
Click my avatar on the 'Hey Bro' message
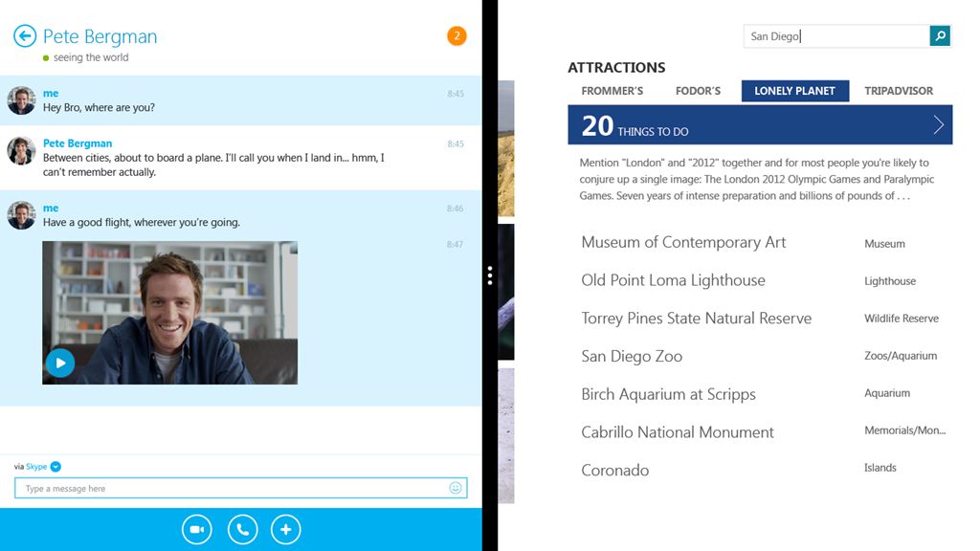tap(21, 100)
